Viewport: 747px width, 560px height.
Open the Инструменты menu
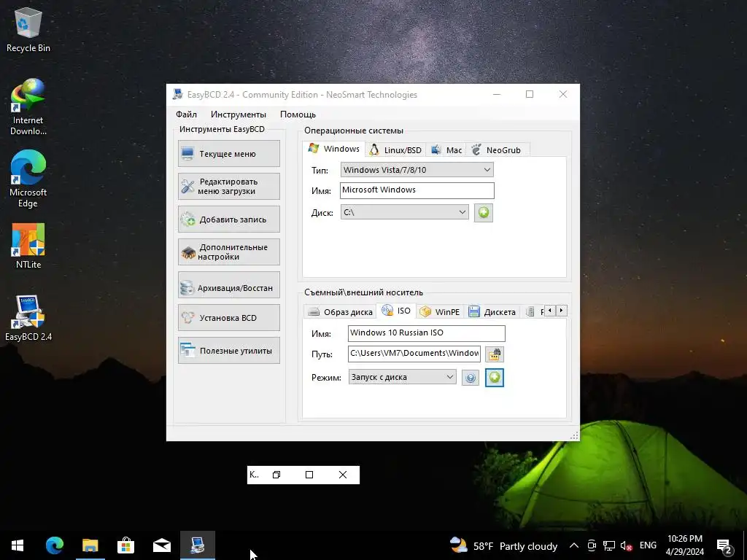[x=239, y=114]
